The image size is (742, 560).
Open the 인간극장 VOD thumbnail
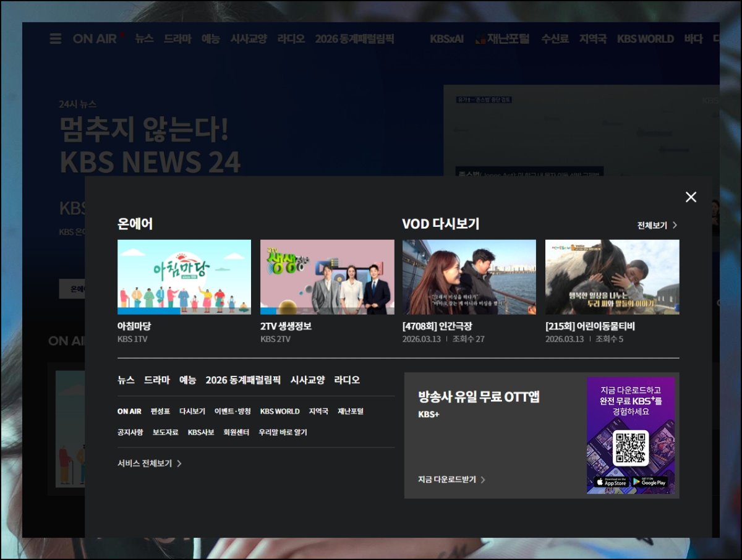(469, 277)
